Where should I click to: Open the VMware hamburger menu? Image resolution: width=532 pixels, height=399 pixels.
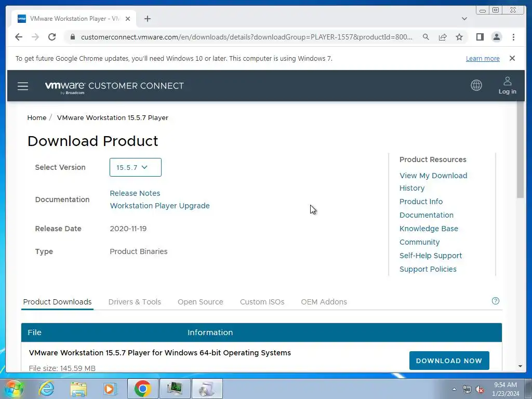(x=23, y=86)
